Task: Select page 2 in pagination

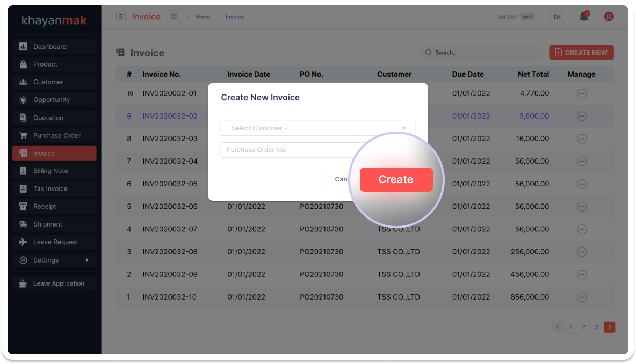Action: pyautogui.click(x=583, y=327)
